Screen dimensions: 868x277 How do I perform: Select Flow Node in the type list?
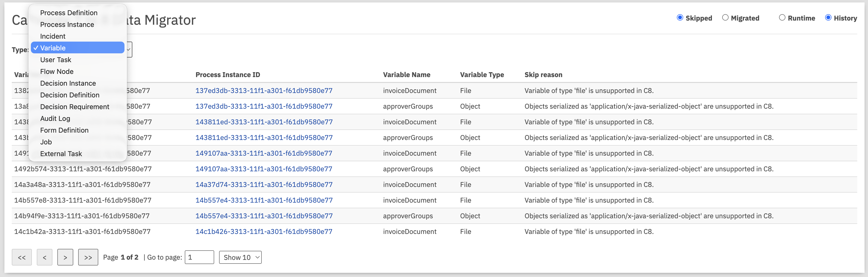coord(57,72)
